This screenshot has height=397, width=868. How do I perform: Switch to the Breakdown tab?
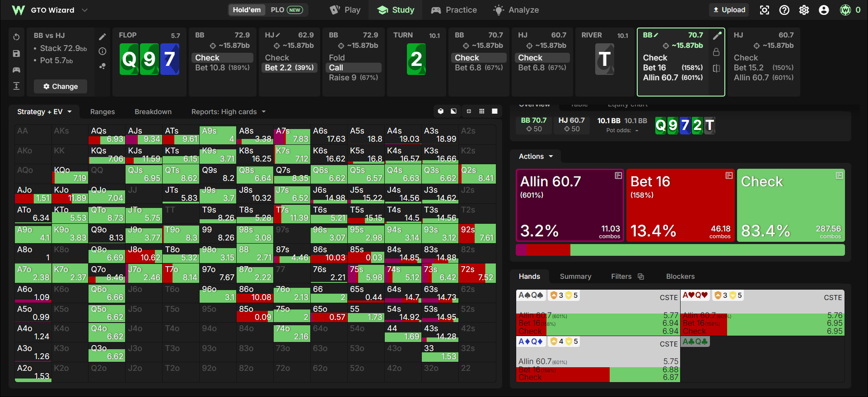point(153,111)
